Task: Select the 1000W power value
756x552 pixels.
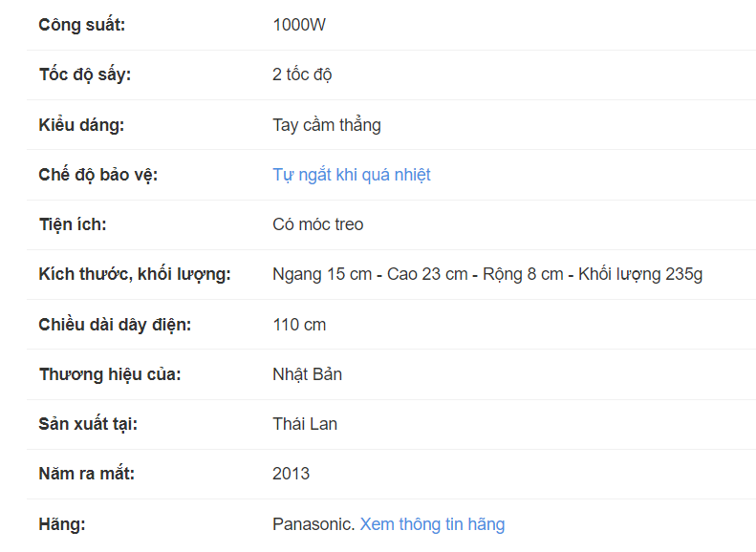Action: 299,25
